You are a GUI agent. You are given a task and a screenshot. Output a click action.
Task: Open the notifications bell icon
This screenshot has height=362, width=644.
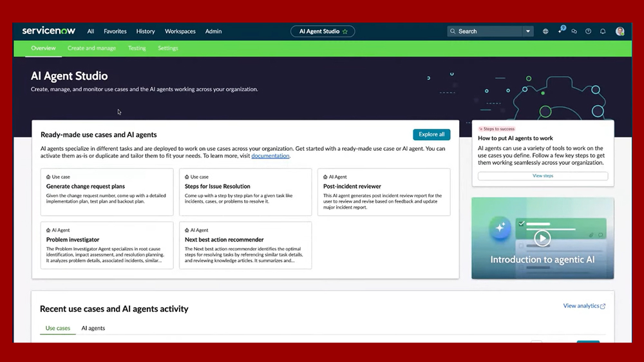click(x=603, y=31)
